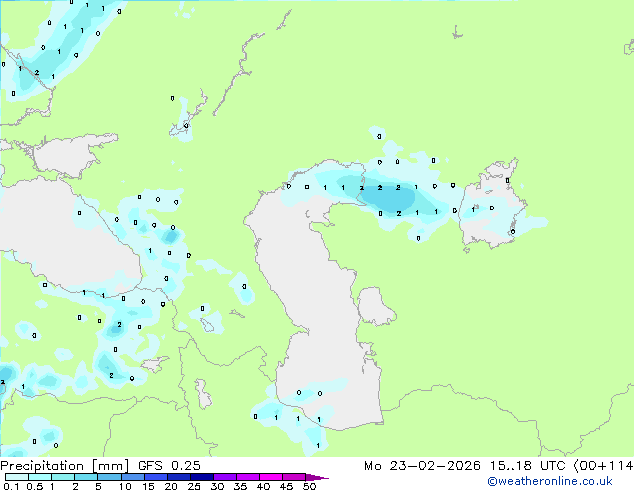Select the legend swatch between 35 and 40
This screenshot has width=634, height=490.
(247, 477)
